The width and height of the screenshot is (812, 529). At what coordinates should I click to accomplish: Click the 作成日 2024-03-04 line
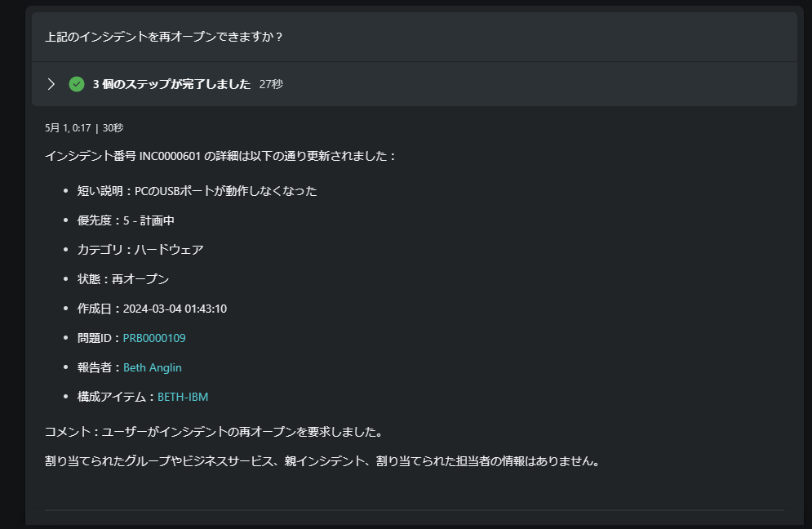click(153, 309)
